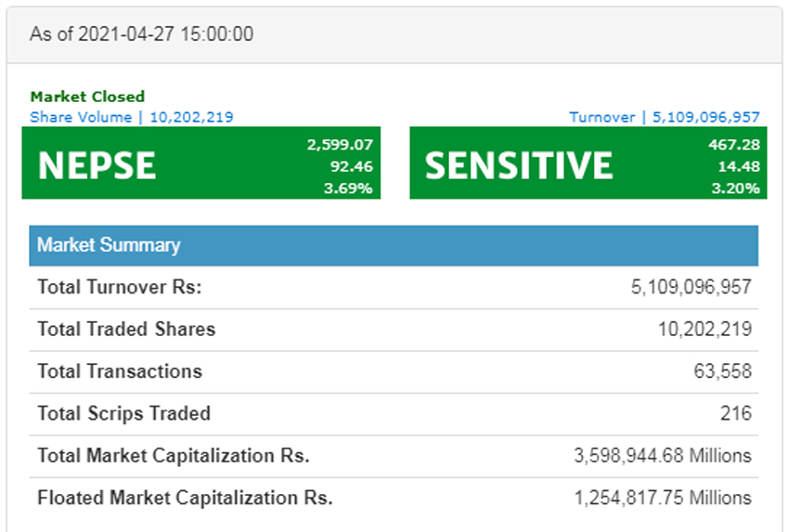The image size is (789, 532).
Task: Select the 3,598,944.68 Millions capitalization value
Action: point(663,456)
